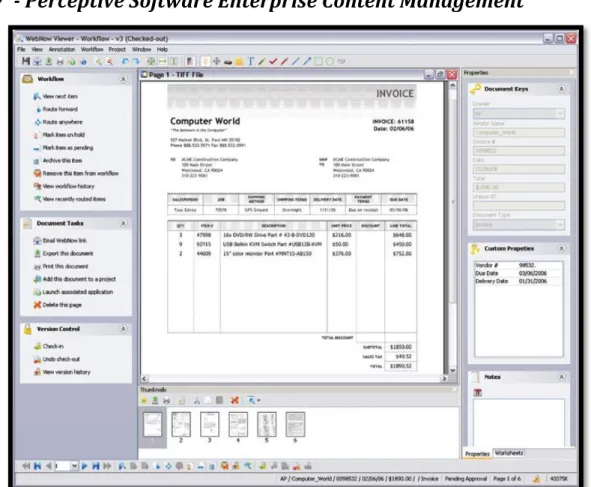Open the Document Type dropdown
This screenshot has width=591, height=487.
coord(560,225)
